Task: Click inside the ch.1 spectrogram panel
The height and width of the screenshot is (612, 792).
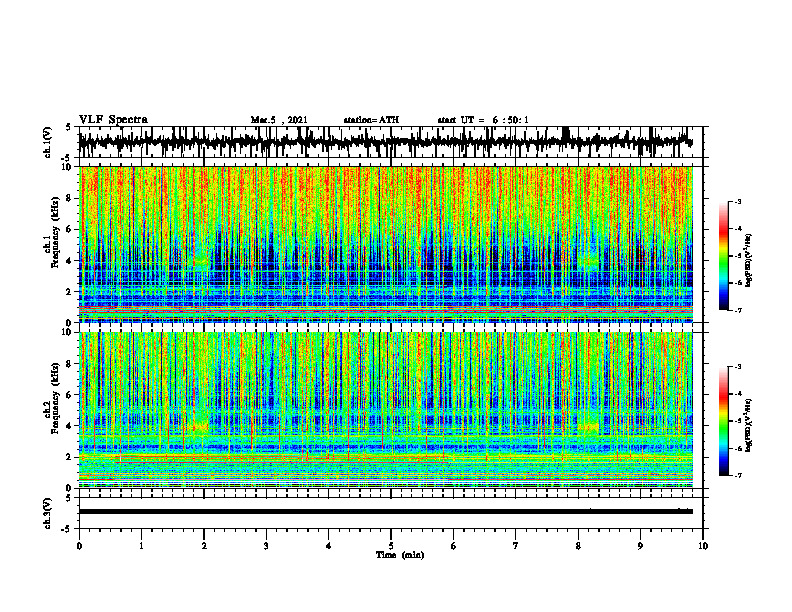Action: tap(385, 244)
